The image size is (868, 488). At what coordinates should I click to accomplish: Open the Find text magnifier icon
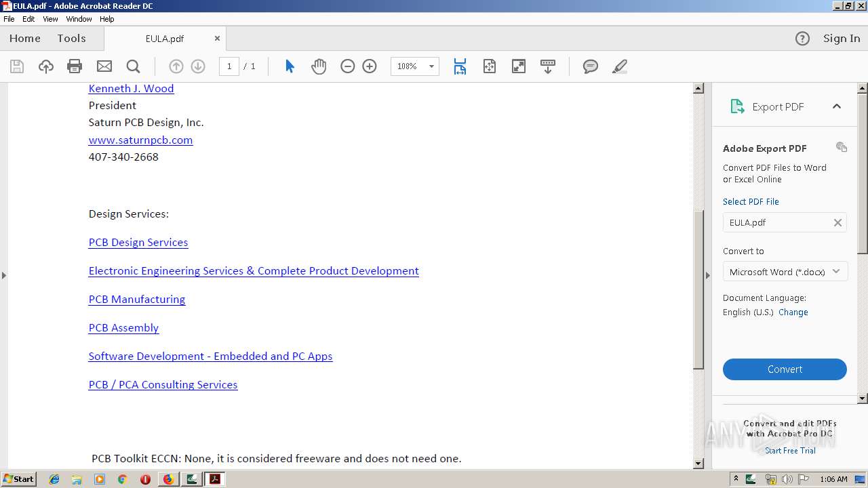coord(133,66)
